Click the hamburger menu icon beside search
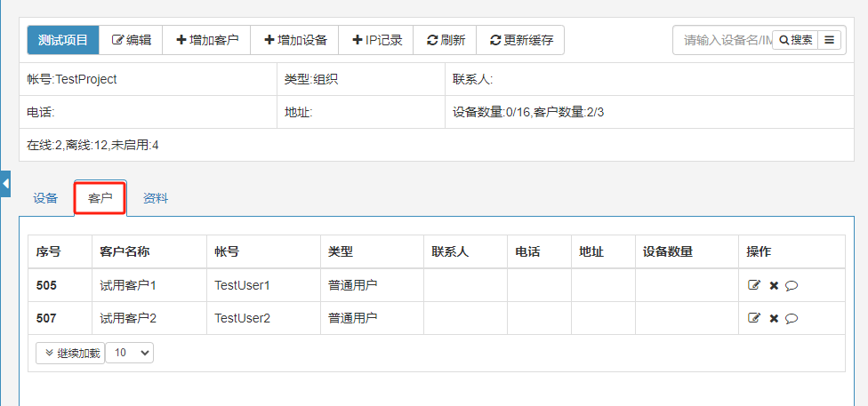This screenshot has width=868, height=406. pos(830,40)
